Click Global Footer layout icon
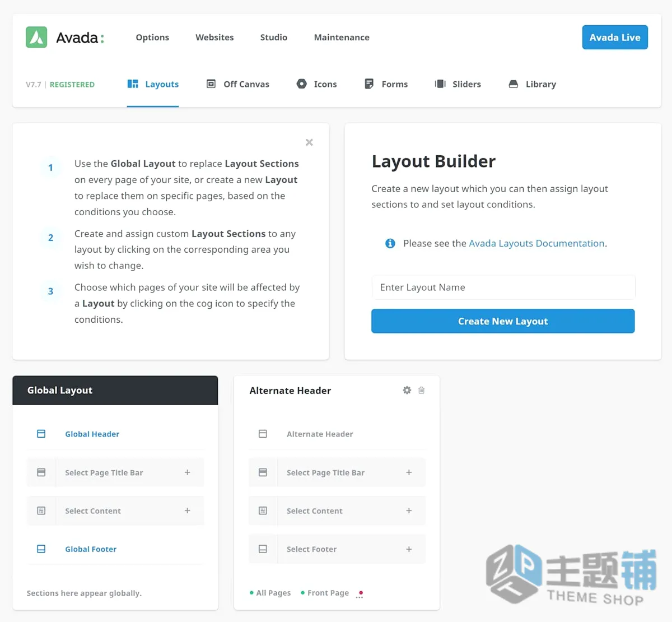672x622 pixels. (x=41, y=549)
